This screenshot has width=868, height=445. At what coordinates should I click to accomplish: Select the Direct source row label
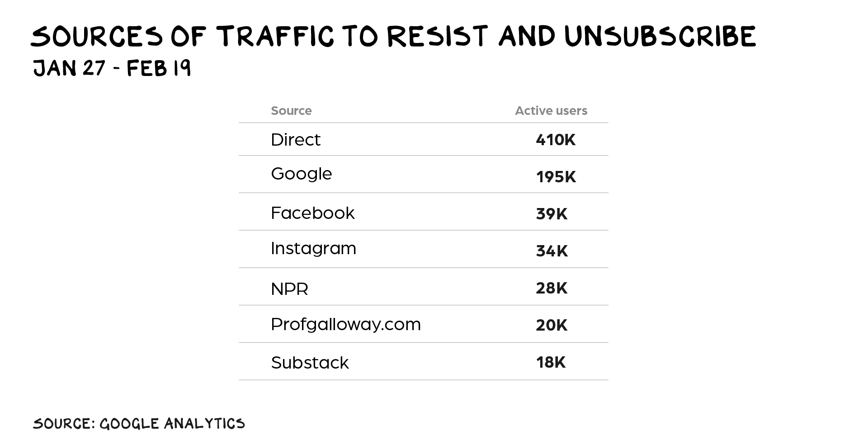pyautogui.click(x=295, y=140)
